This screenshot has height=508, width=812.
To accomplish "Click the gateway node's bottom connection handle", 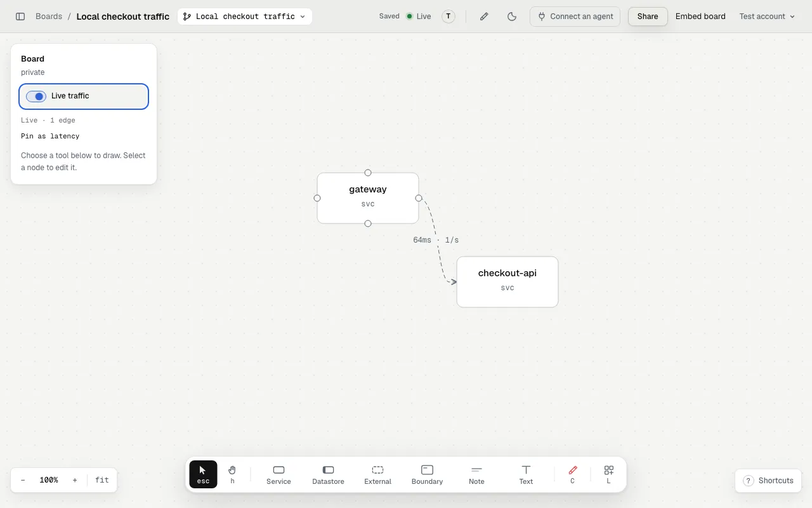I will pyautogui.click(x=368, y=224).
